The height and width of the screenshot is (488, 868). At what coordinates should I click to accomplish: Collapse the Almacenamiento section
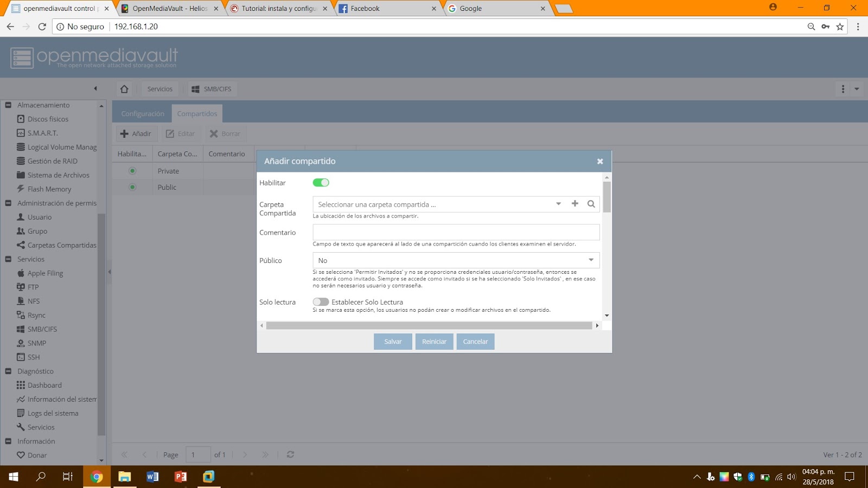click(8, 105)
